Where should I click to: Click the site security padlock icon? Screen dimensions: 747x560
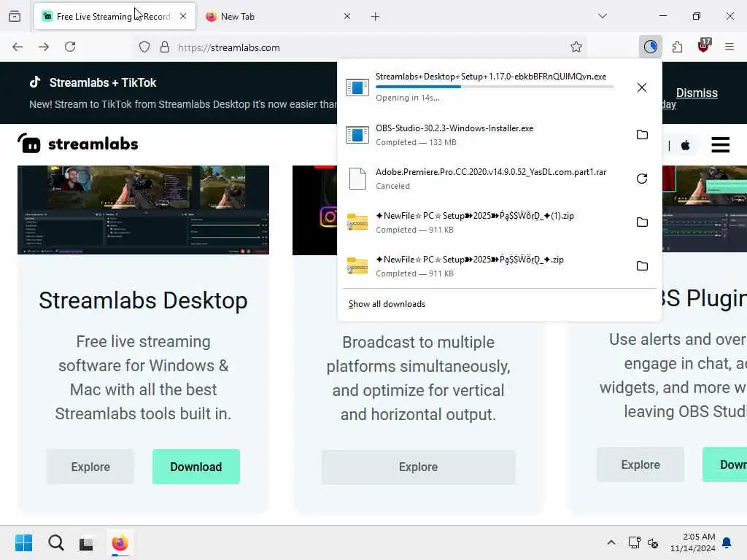point(165,47)
